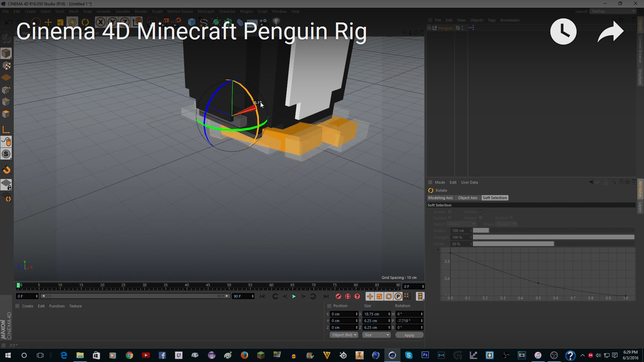The image size is (644, 362).
Task: Open Object (Rel) coordinate dropdown
Action: pos(344,335)
